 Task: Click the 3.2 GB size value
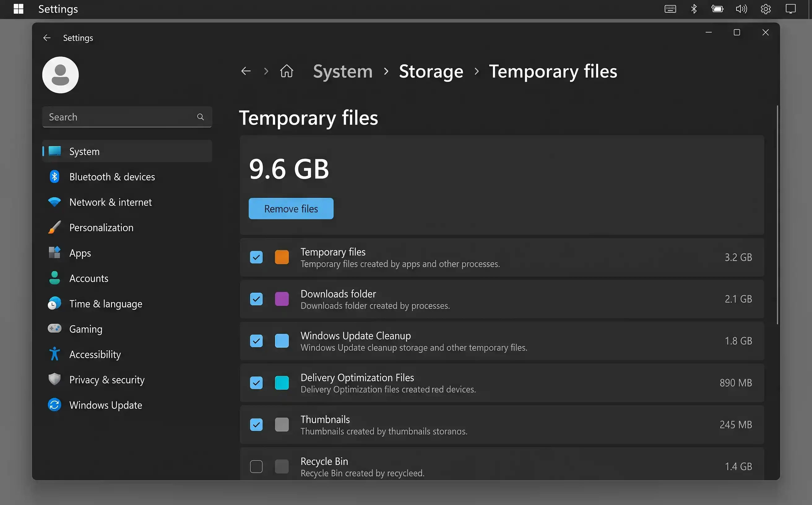[738, 257]
